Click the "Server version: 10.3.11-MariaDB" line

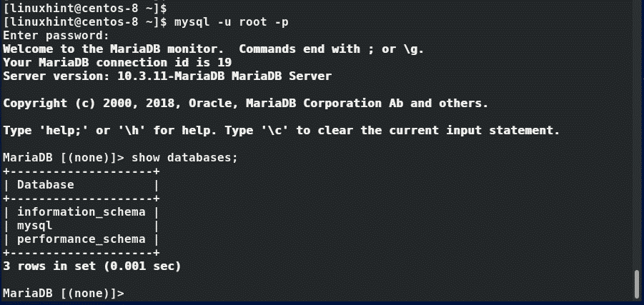pos(167,76)
